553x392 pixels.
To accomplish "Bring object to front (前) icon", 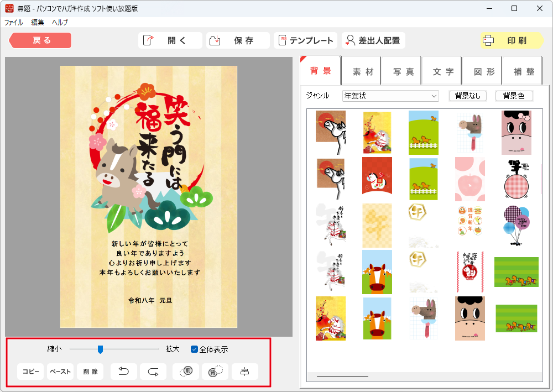I will point(185,372).
